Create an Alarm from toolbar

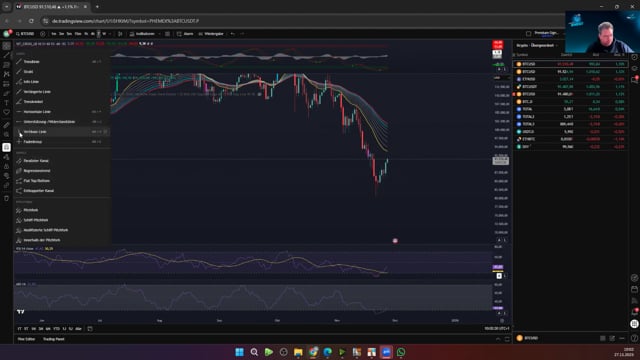185,34
